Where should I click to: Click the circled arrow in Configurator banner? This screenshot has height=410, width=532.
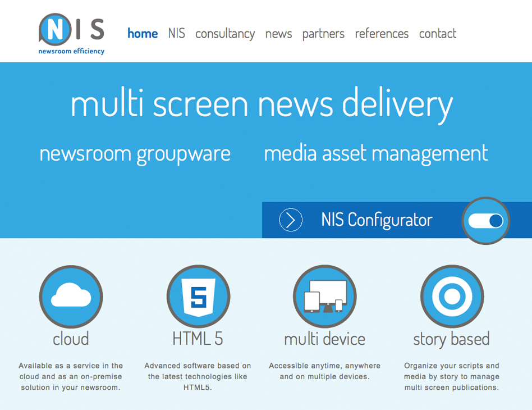pos(291,220)
